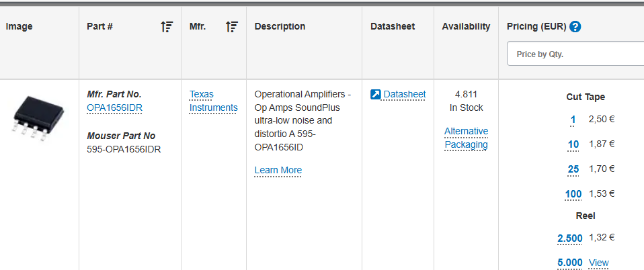Click the Datasheet external link icon
This screenshot has height=270, width=644.
pyautogui.click(x=376, y=95)
